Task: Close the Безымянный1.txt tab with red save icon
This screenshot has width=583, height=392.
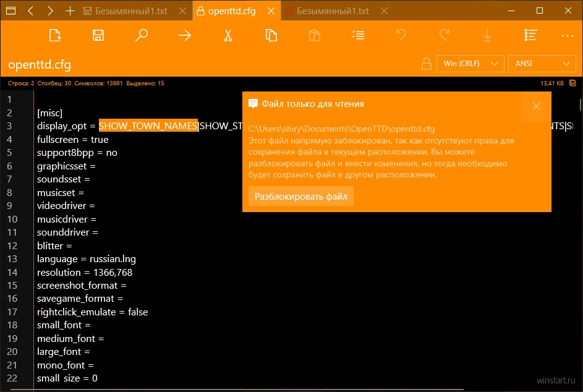Action: [x=384, y=11]
